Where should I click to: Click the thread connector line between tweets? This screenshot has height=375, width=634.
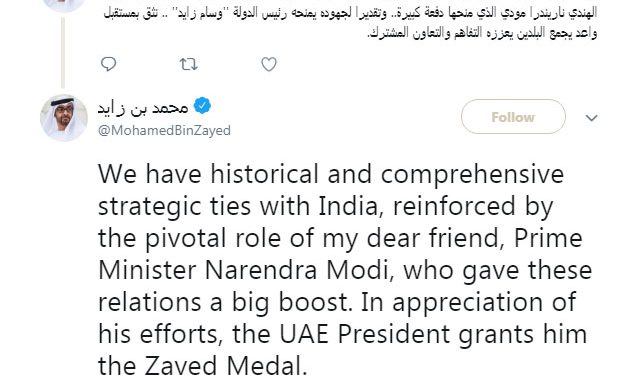(63, 52)
